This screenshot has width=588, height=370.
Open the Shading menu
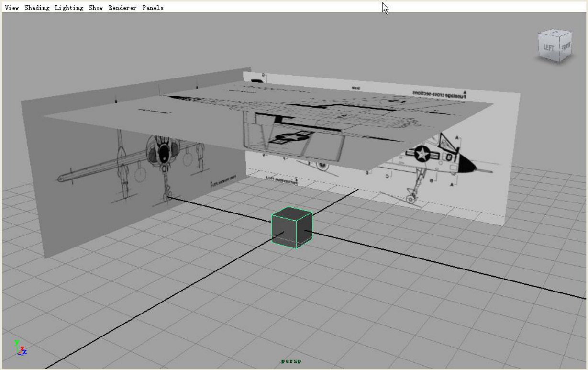point(37,8)
